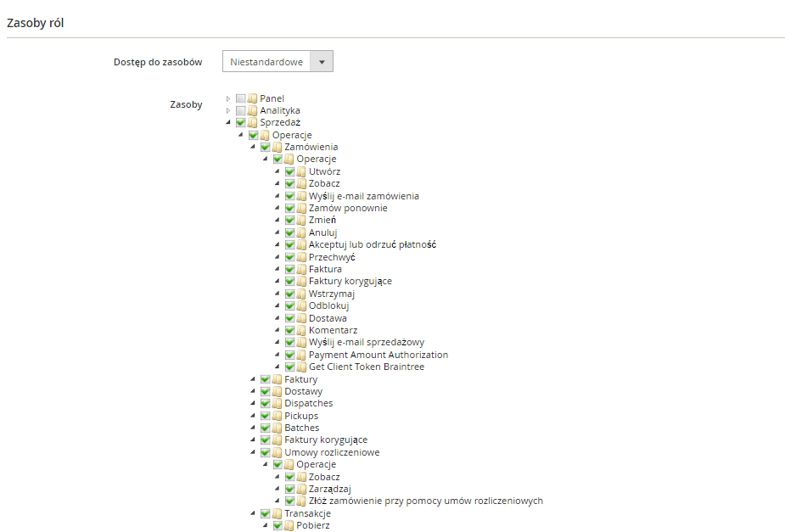The height and width of the screenshot is (532, 785).
Task: Click the Zasoby field label
Action: (186, 104)
